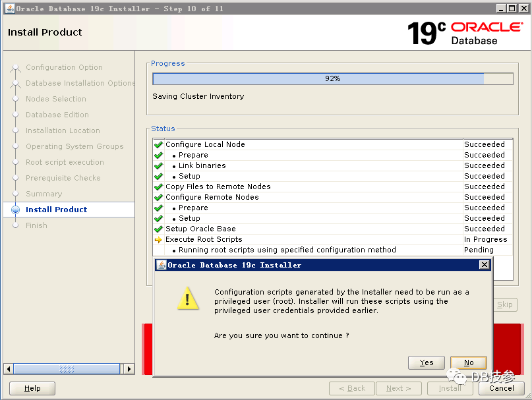This screenshot has height=400, width=532.
Task: Click Running root scripts using specified configuration method
Action: (x=287, y=250)
